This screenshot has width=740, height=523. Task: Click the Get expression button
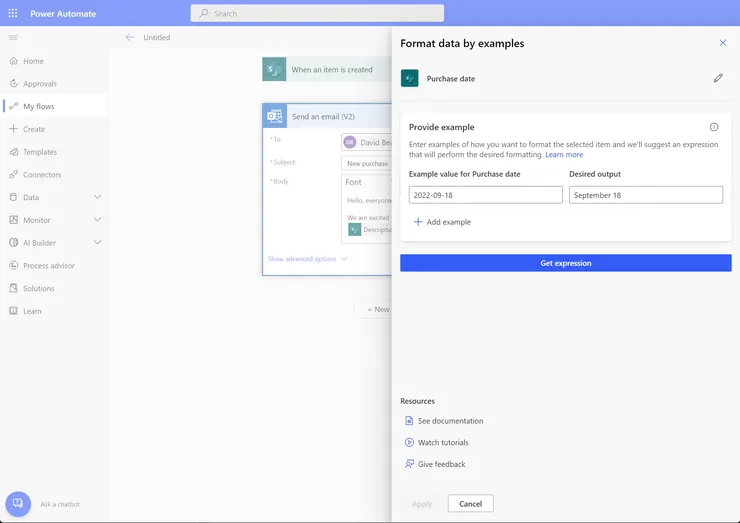(565, 263)
